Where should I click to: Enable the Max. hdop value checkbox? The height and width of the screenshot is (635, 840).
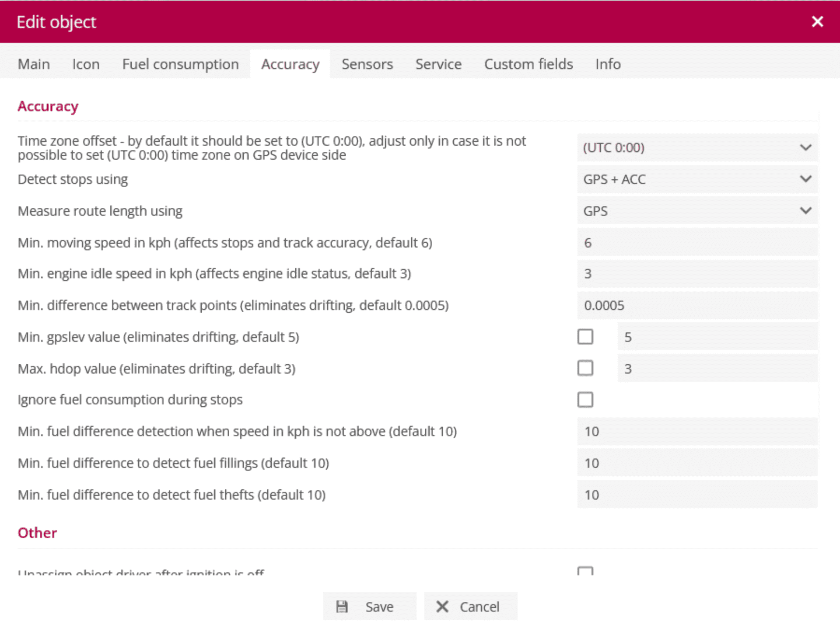click(585, 368)
